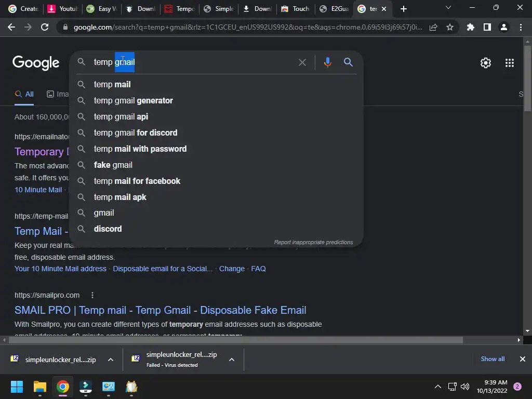Toggle the Chrome side panel
Viewport: 532px width, 399px height.
coord(487,27)
